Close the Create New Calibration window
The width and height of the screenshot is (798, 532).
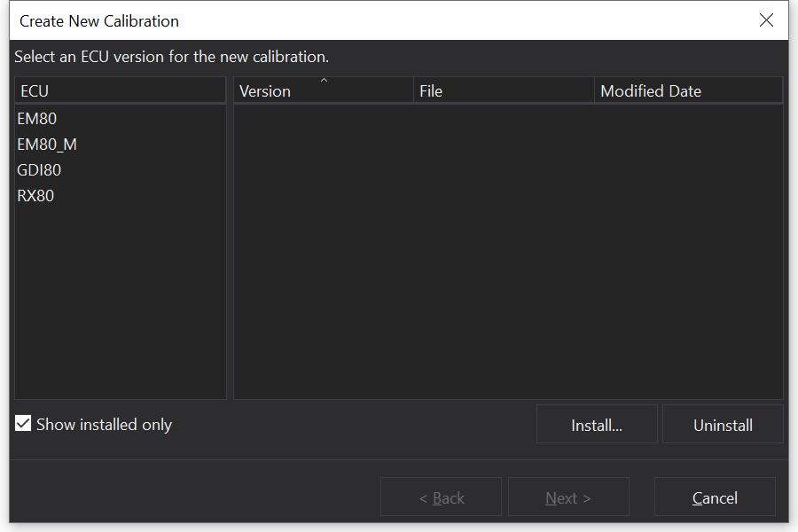(x=766, y=20)
